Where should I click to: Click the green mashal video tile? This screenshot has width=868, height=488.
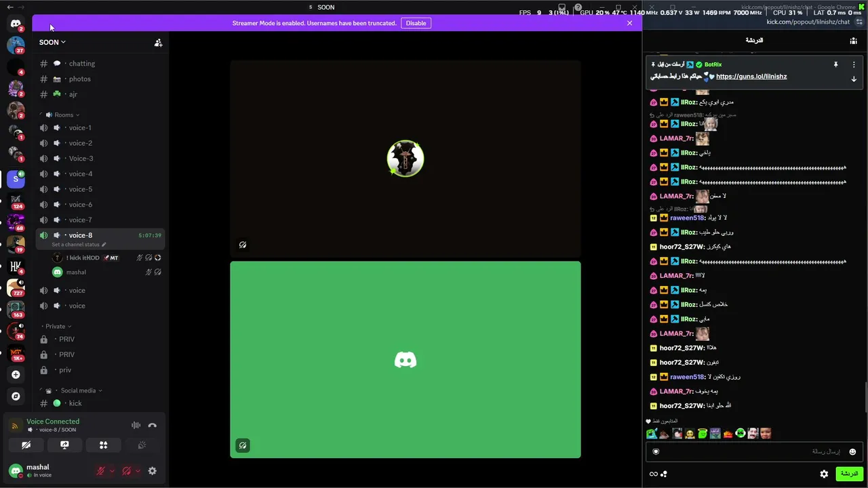coord(406,360)
